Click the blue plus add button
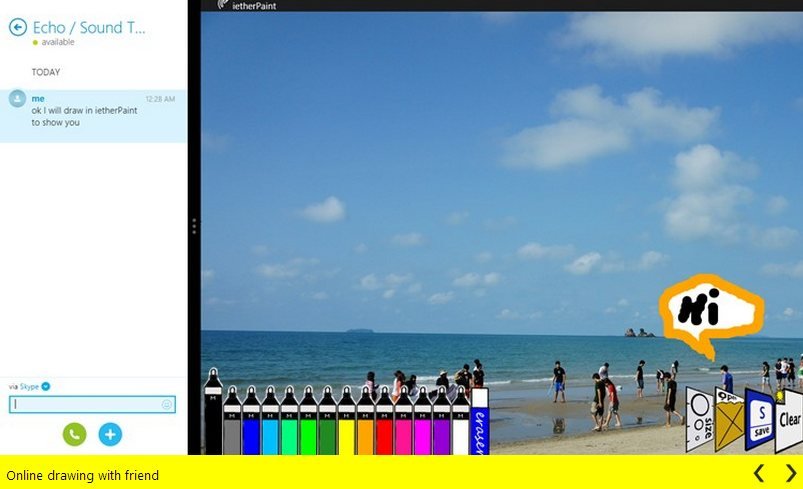Viewport: 803px width, 489px height. click(x=110, y=434)
